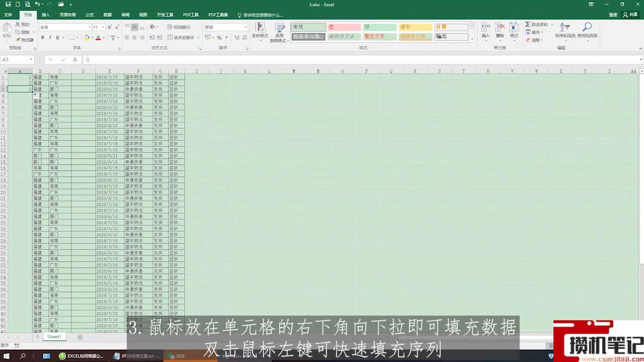Open the font color dropdown arrow
The height and width of the screenshot is (362, 644).
104,38
